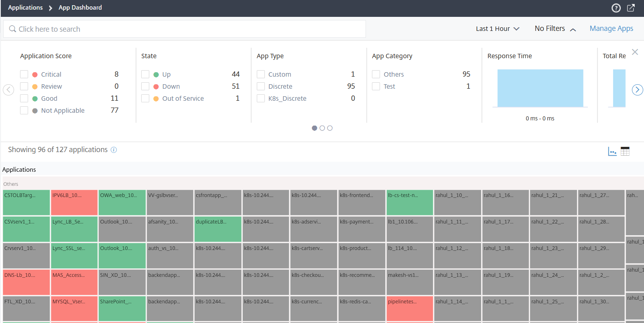Click info icon beside applications count
Screen dimensions: 644x323
[114, 150]
